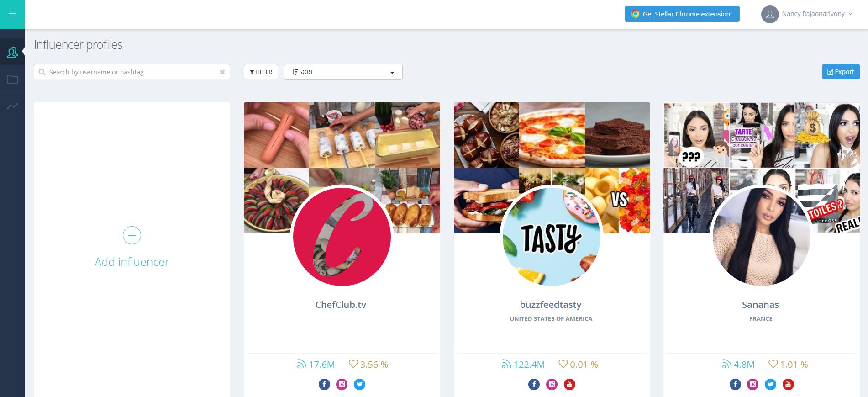Screen dimensions: 868x397
Task: Open the Nancy Rajaonarivony user menu
Action: pos(807,14)
